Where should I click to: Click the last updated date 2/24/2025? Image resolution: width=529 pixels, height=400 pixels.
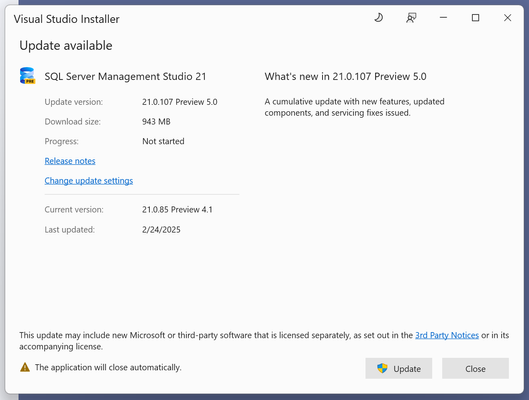point(161,230)
